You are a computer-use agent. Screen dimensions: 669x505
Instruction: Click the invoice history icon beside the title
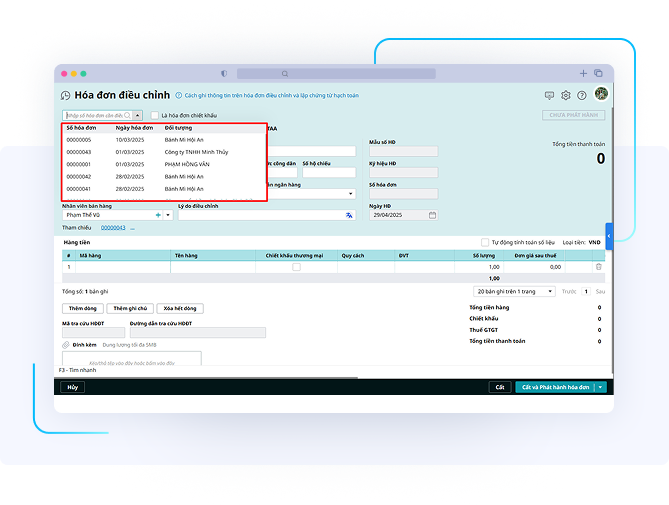pos(66,96)
